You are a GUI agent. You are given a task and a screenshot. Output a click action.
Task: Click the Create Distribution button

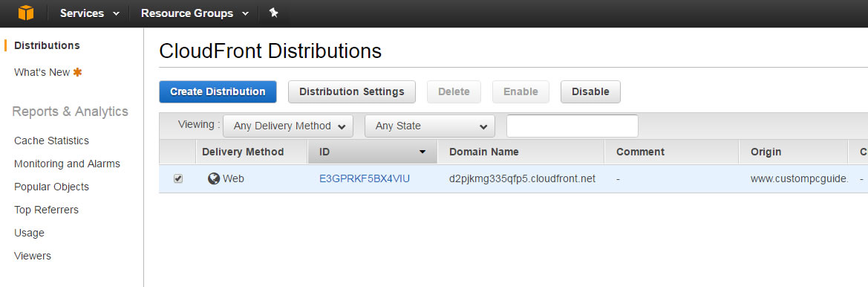(x=218, y=91)
